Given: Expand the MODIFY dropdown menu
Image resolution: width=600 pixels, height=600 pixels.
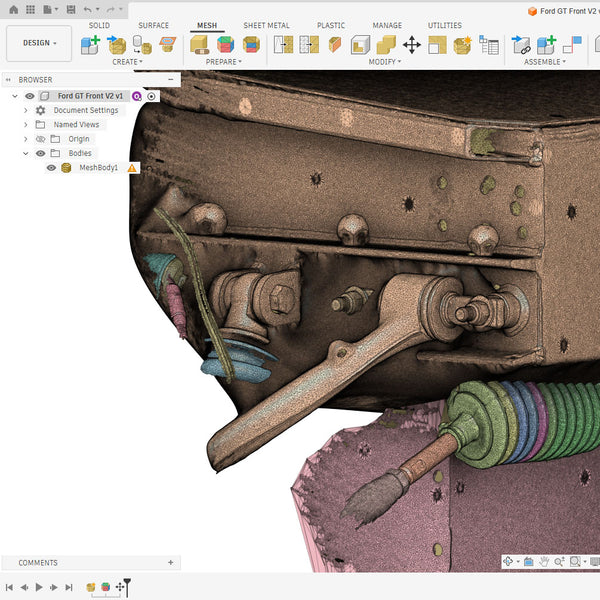Looking at the screenshot, I should click(385, 62).
